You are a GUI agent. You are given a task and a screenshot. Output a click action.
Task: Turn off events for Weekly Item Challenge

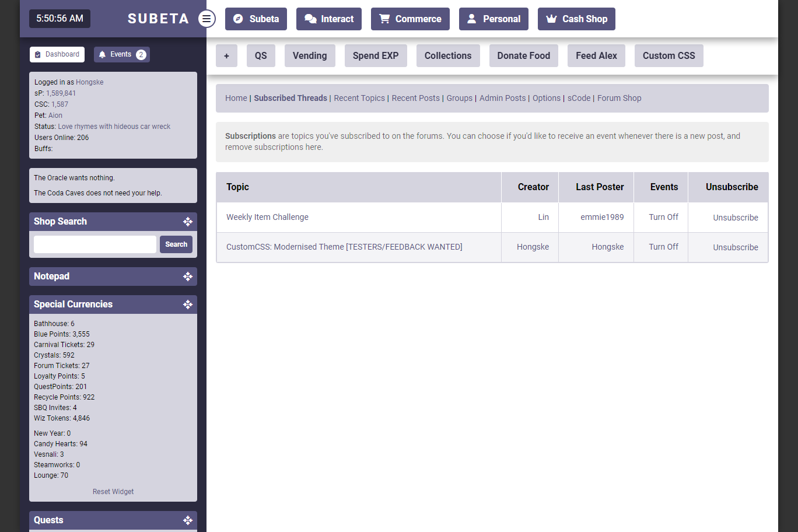coord(663,217)
